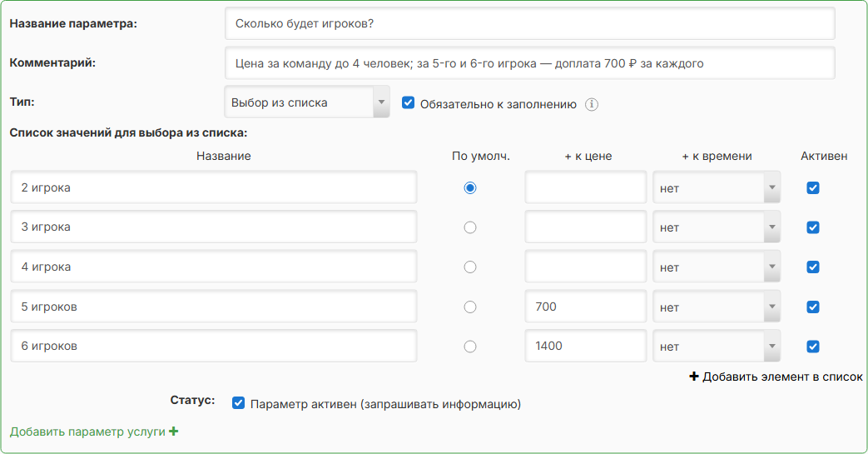868x454 pixels.
Task: Click the name field containing 6 игроков
Action: pyautogui.click(x=214, y=346)
